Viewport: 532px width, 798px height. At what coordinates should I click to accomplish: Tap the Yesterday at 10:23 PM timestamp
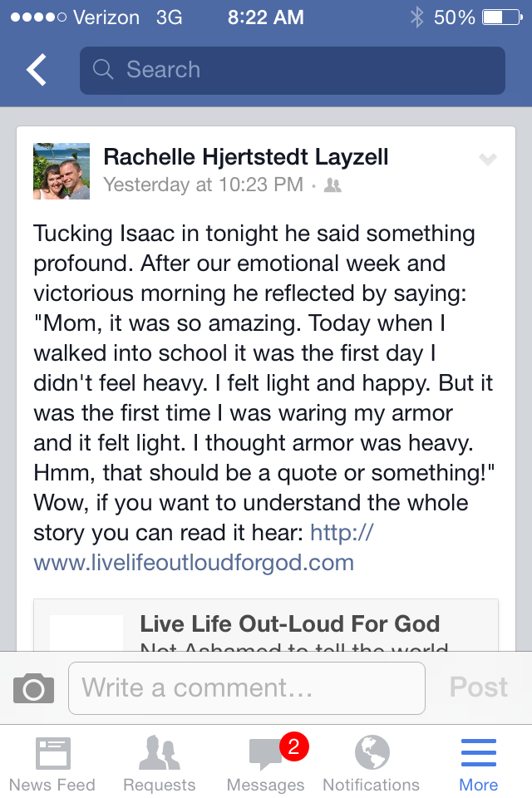203,185
